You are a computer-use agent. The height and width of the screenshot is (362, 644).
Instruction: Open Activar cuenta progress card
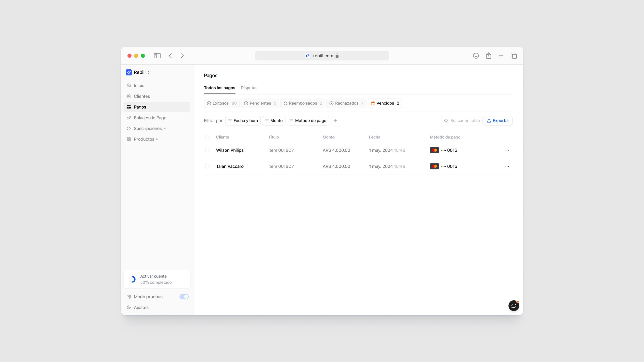[157, 279]
